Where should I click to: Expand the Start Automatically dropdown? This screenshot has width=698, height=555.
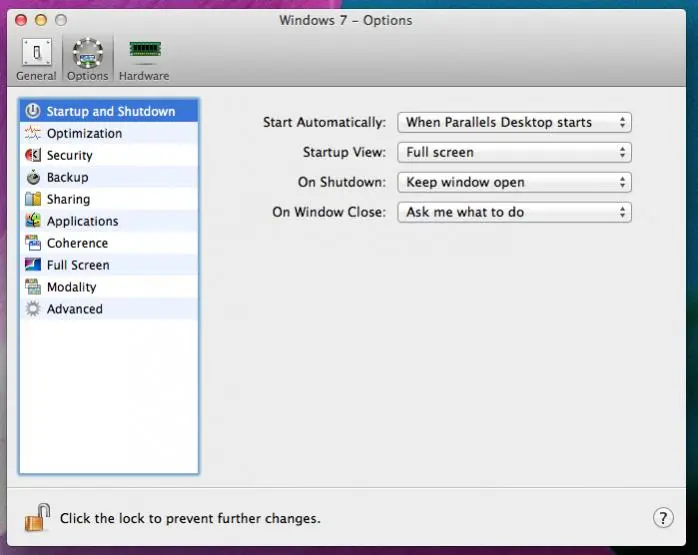pyautogui.click(x=514, y=122)
